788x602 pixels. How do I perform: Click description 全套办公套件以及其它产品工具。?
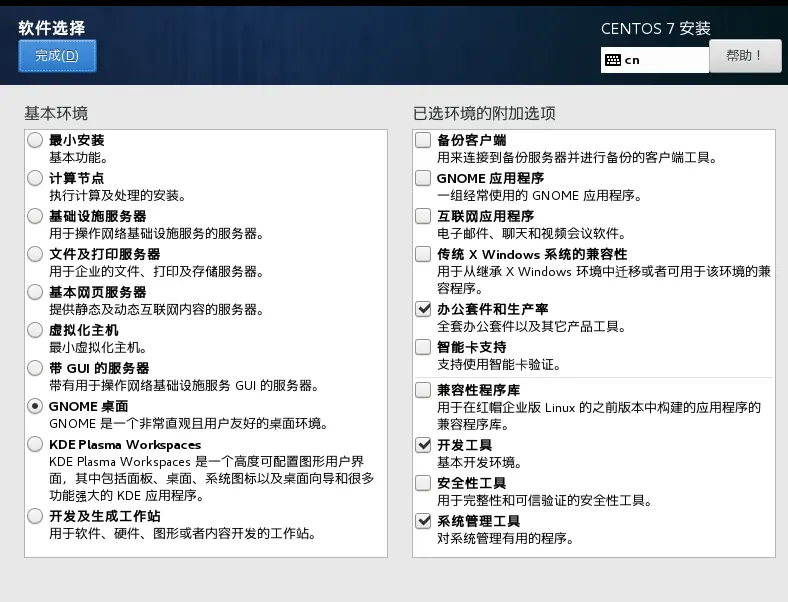[x=532, y=327]
